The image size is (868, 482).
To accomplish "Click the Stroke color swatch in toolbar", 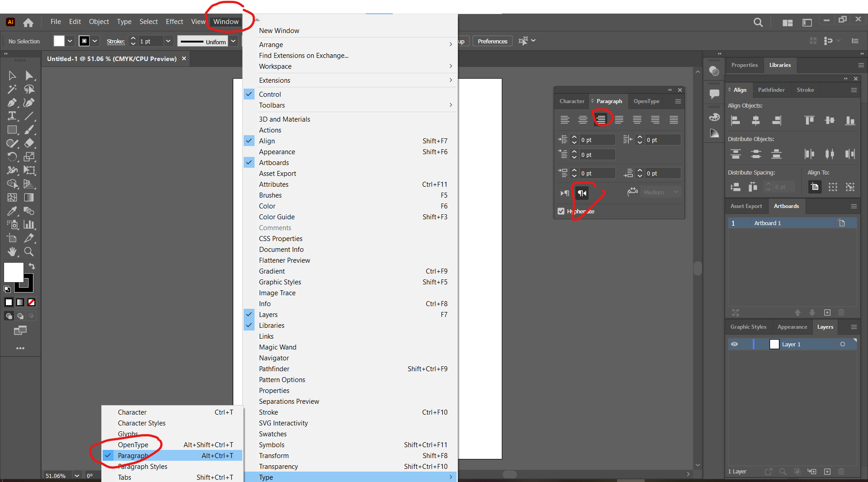I will (27, 286).
